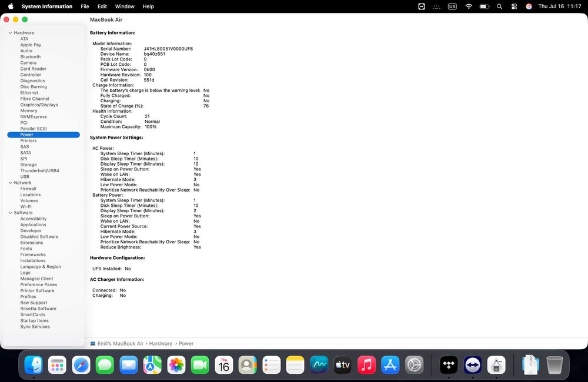Select Bluetooth in the sidebar

click(x=31, y=57)
